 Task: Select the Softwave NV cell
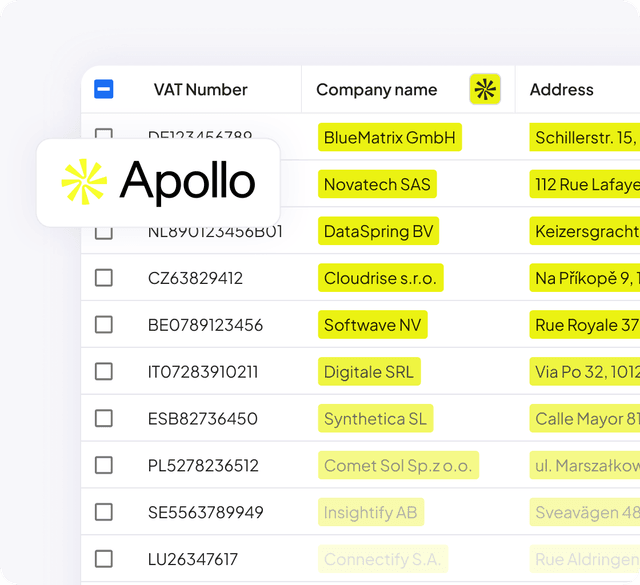373,325
